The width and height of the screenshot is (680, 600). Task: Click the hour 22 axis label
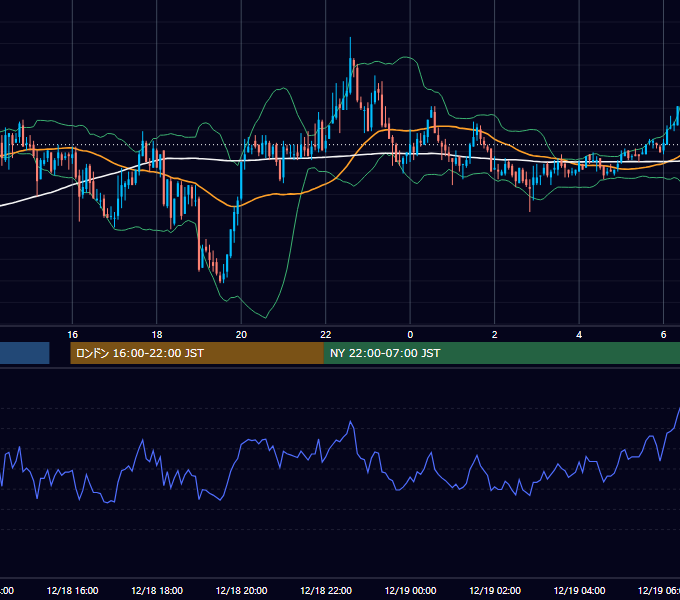click(x=326, y=335)
